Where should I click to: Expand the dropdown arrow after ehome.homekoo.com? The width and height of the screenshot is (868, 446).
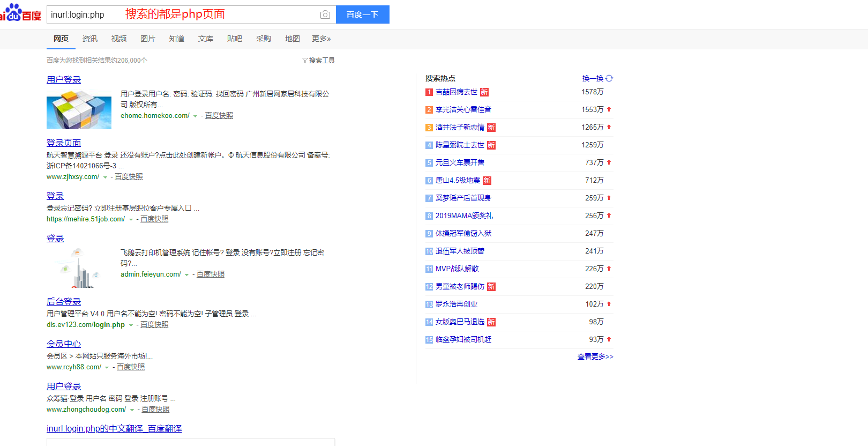[196, 116]
